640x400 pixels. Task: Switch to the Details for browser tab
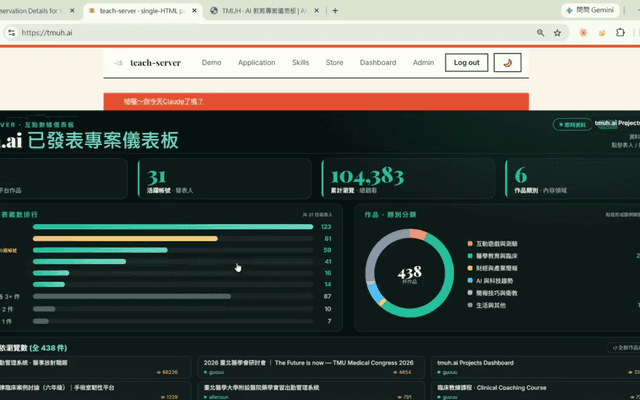coord(31,11)
